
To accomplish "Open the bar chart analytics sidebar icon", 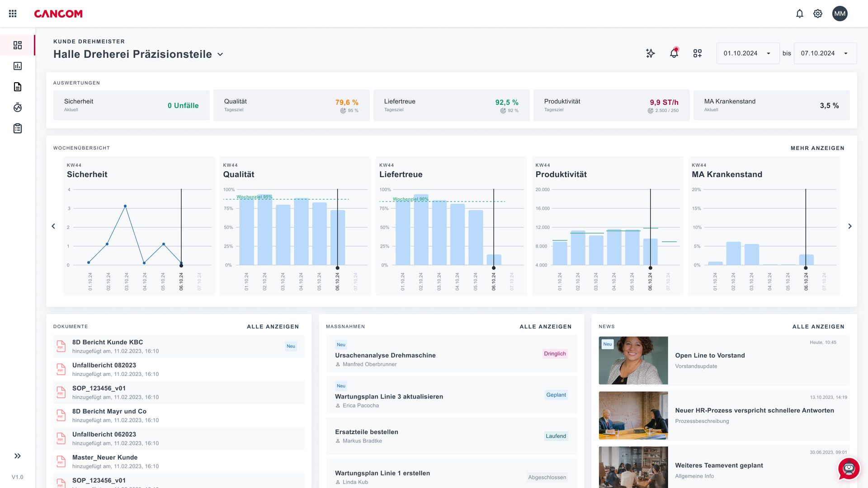I will tap(18, 66).
